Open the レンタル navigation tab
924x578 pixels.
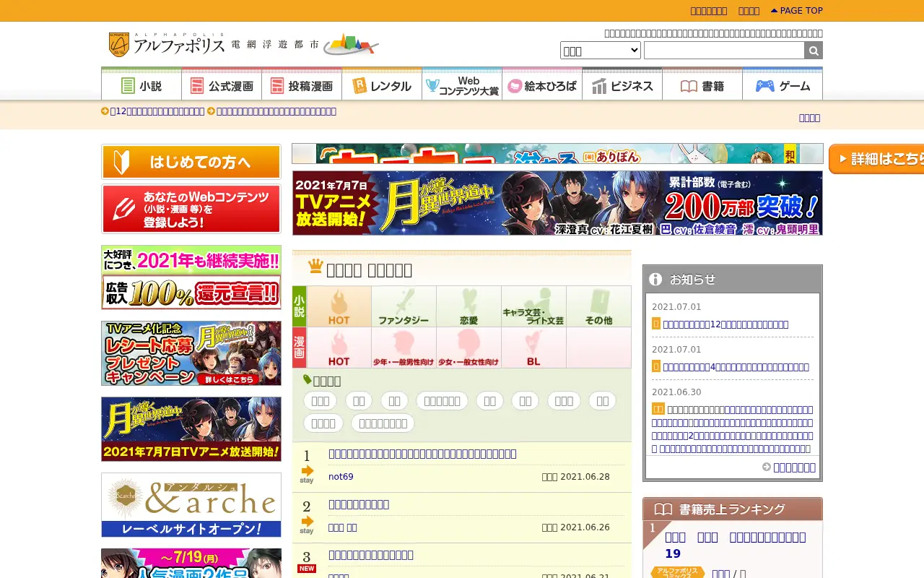click(x=382, y=85)
